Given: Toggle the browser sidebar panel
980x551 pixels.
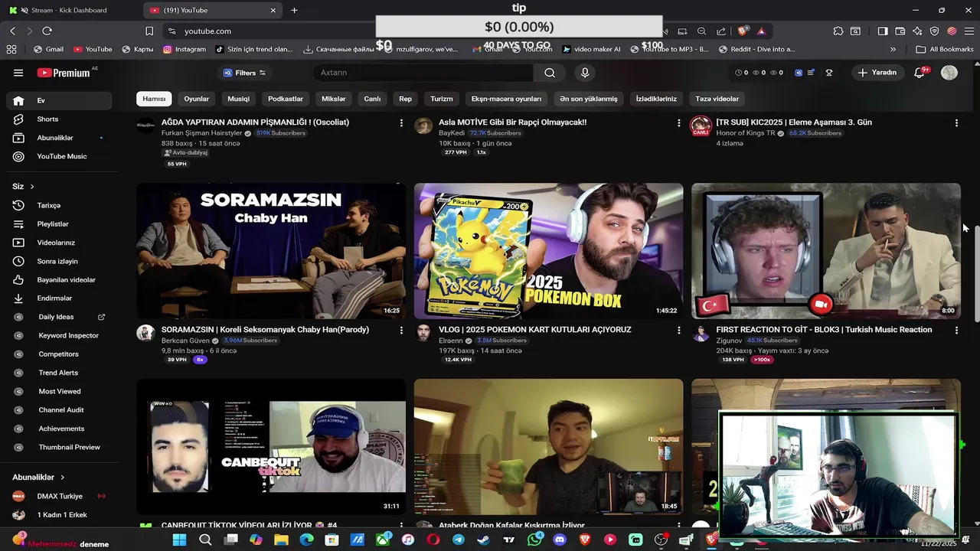Looking at the screenshot, I should [883, 31].
